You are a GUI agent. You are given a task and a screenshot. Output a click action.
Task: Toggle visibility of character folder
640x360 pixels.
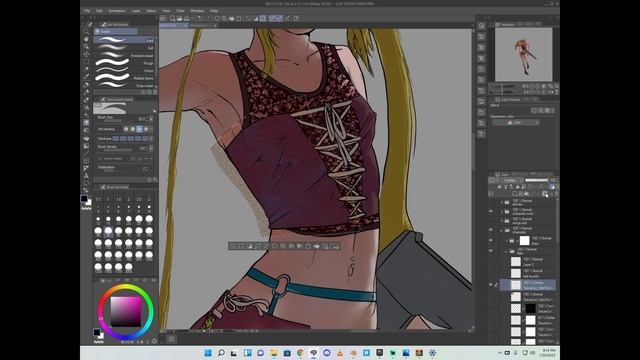[491, 230]
